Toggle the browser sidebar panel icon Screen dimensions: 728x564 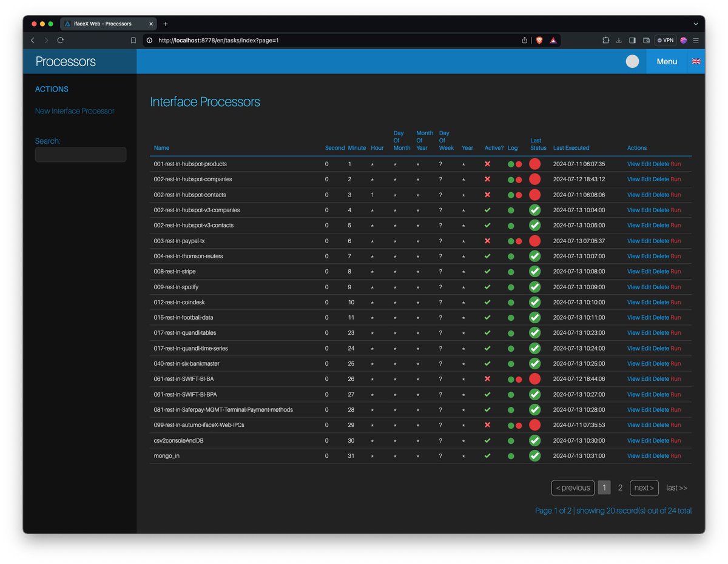tap(632, 40)
